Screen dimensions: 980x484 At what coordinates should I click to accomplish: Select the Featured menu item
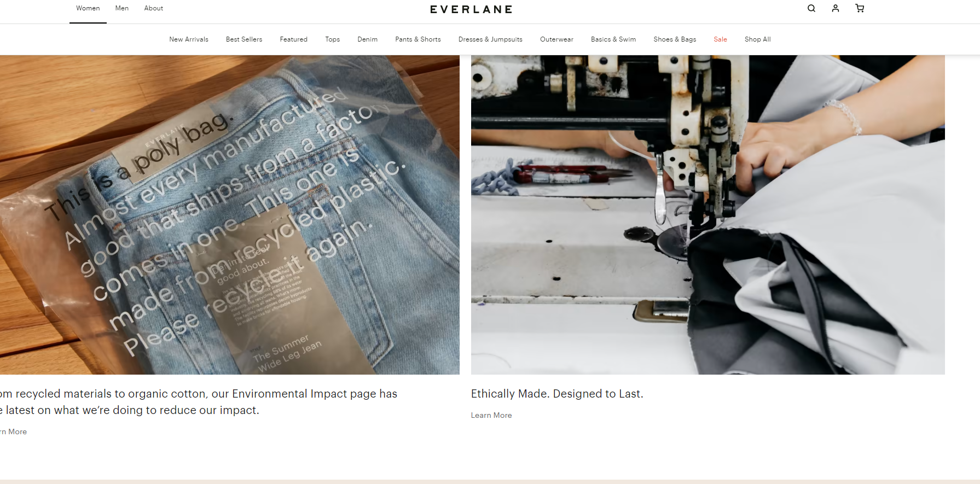click(x=294, y=39)
